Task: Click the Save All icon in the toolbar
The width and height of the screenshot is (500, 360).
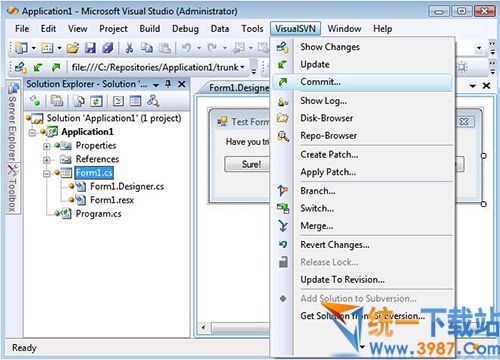Action: 108,48
